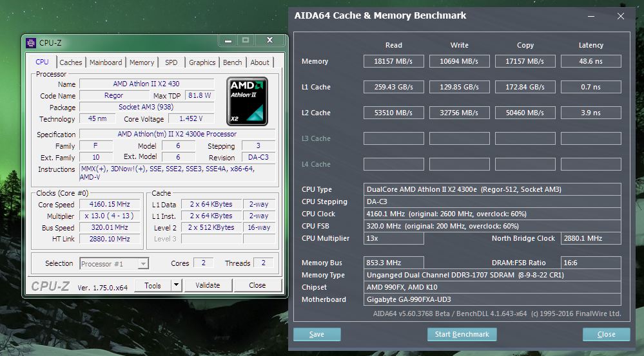Click the CPU Type field in AIDA64
Viewport: 644px width, 356px height.
[x=492, y=189]
